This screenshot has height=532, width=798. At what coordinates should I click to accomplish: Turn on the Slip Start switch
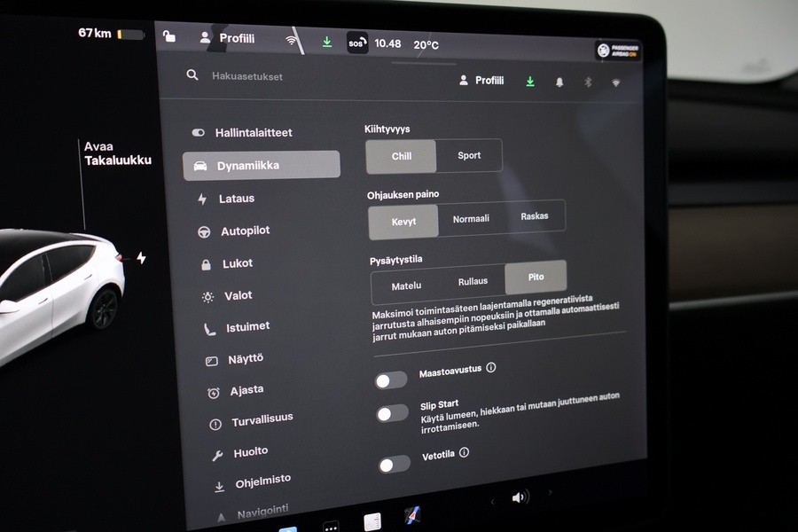click(392, 413)
